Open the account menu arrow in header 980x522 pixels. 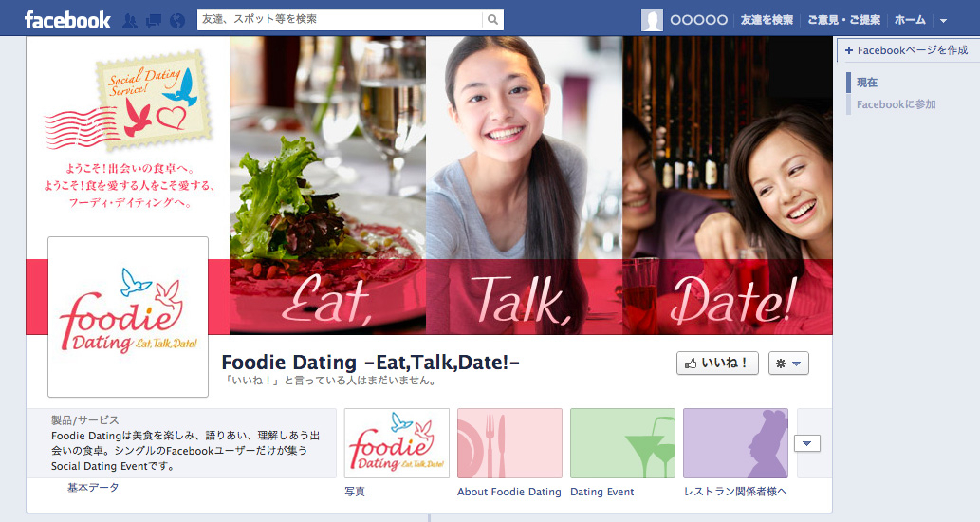point(943,21)
